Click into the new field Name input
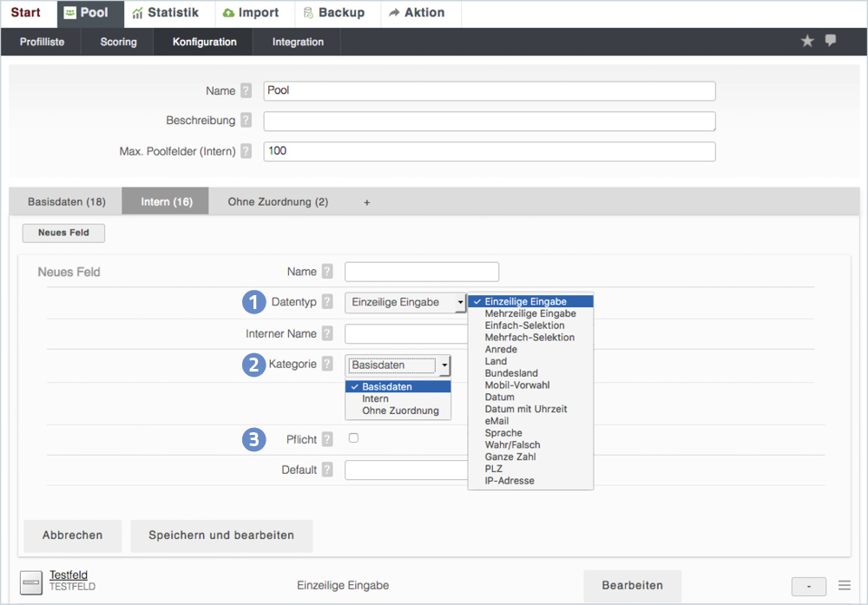This screenshot has width=868, height=605. tap(422, 272)
